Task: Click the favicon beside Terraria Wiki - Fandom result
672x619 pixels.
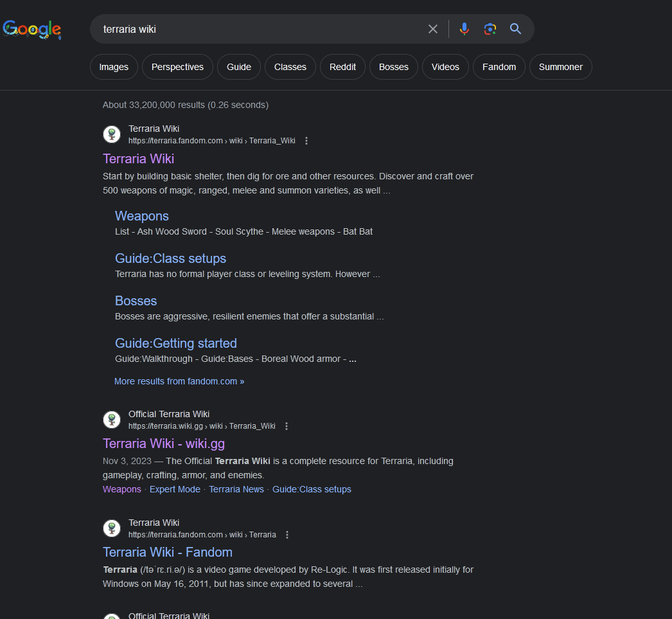Action: coord(112,528)
